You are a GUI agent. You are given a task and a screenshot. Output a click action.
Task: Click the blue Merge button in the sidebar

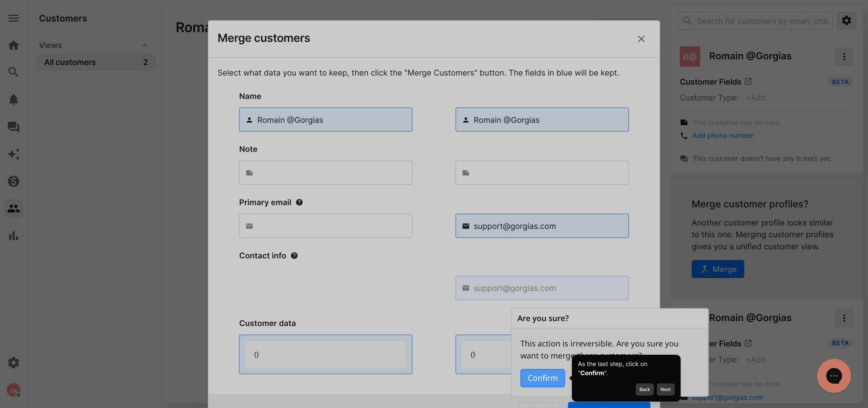(x=718, y=269)
